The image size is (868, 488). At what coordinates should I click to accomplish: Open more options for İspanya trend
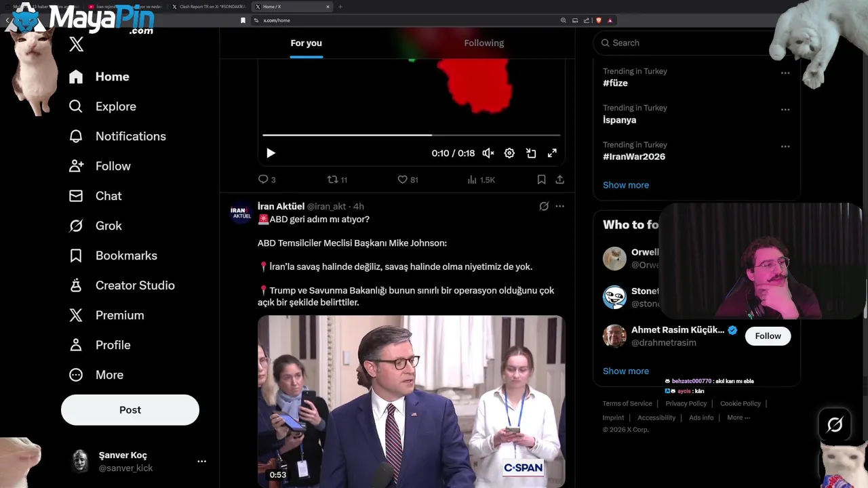coord(785,110)
